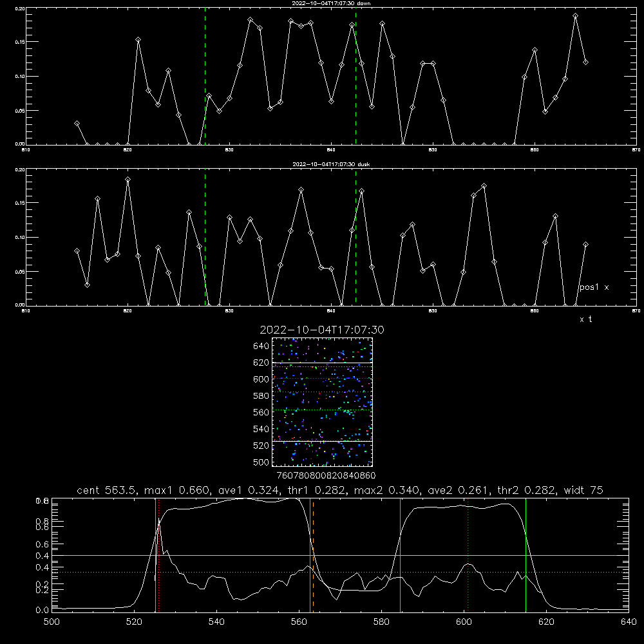Click the "760780800820840860" x-axis label string
Image resolution: width=644 pixels, height=644 pixels.
point(327,476)
